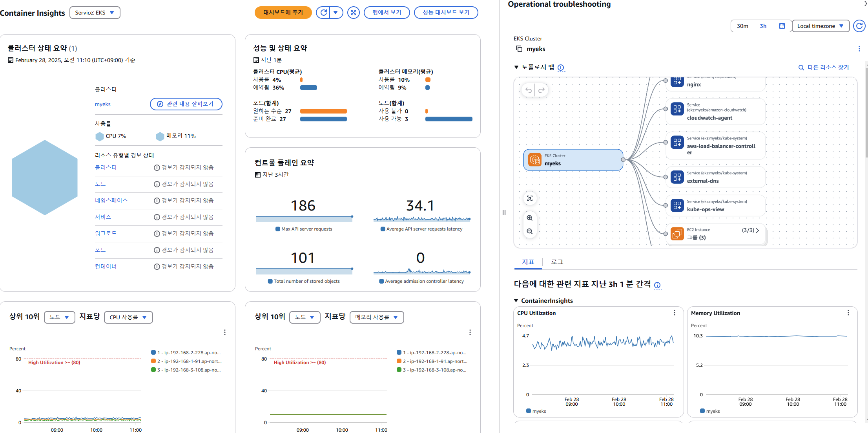This screenshot has height=434, width=868.
Task: Open the Service: EKS dropdown
Action: point(95,13)
